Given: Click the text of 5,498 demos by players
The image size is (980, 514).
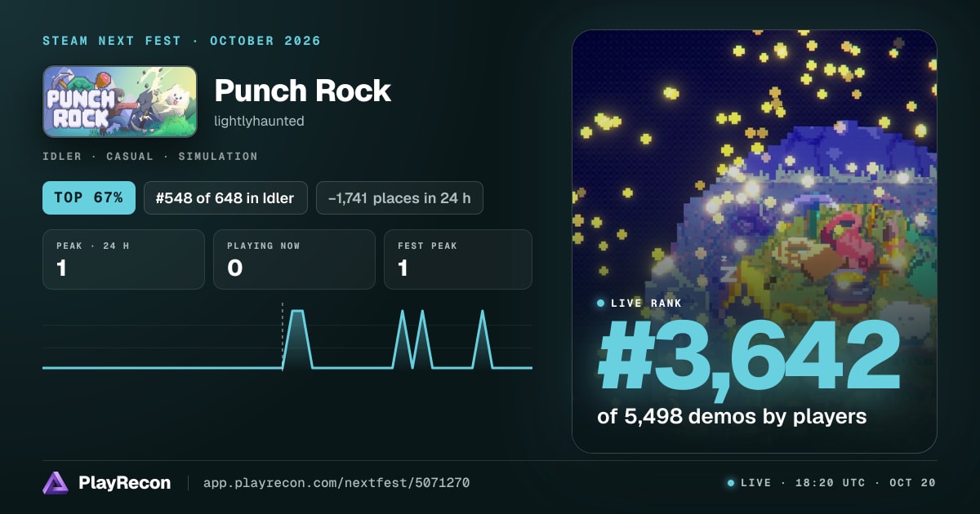Looking at the screenshot, I should (x=732, y=416).
